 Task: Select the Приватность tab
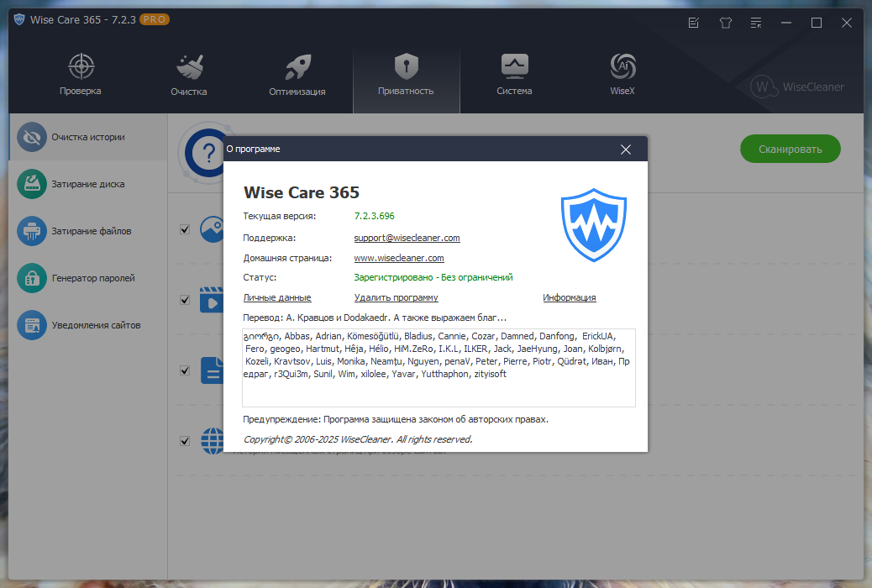tap(407, 80)
